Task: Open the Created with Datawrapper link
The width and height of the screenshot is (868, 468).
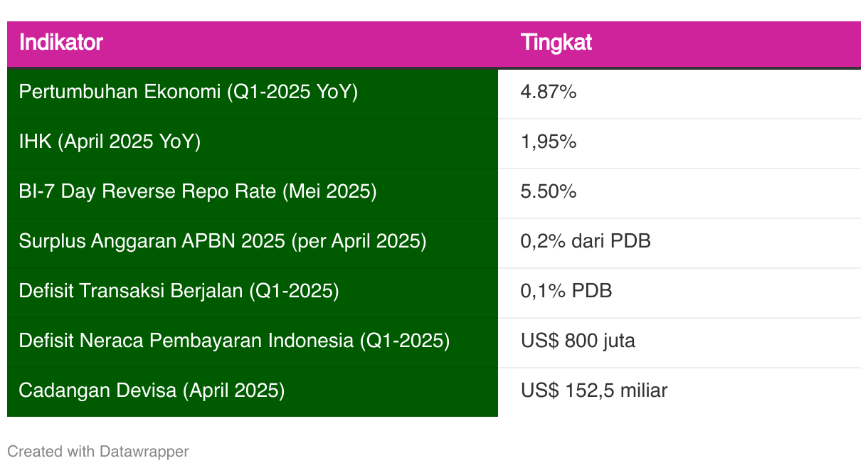Action: pos(98,451)
